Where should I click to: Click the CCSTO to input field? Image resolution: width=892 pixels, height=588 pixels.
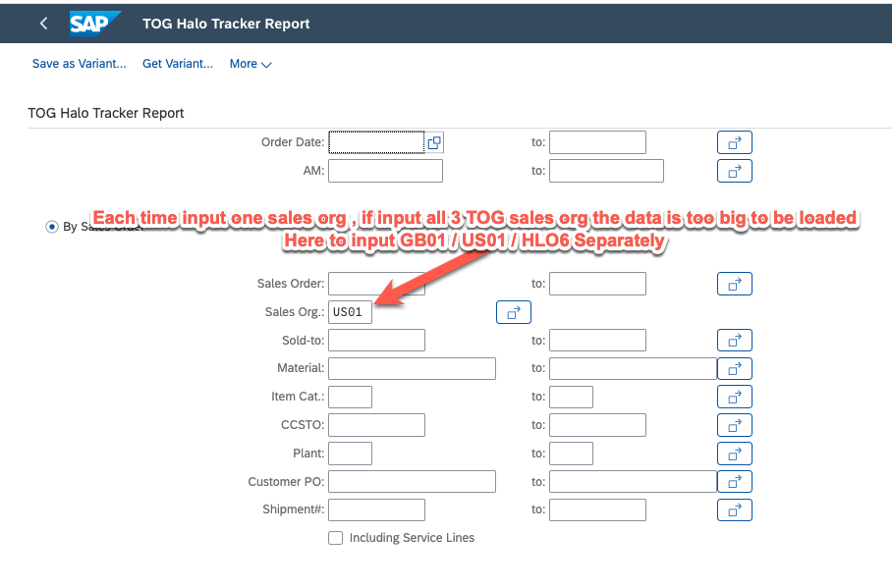pyautogui.click(x=597, y=425)
